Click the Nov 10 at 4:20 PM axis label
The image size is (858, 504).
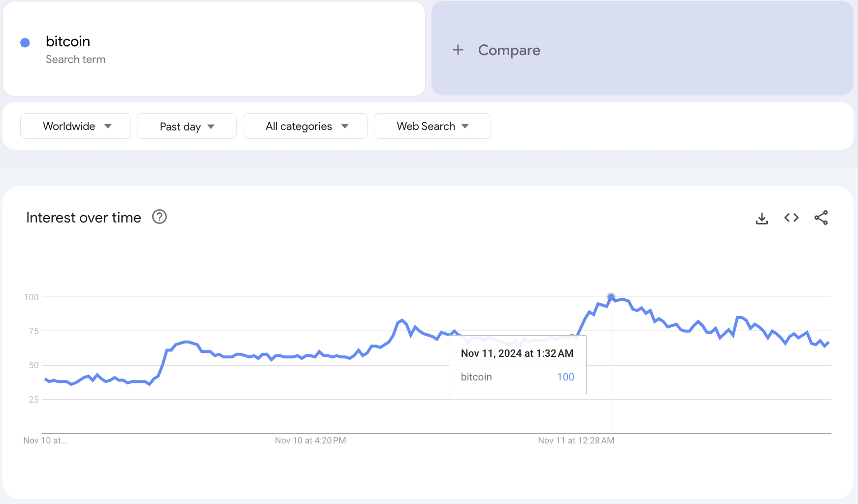[x=310, y=441]
